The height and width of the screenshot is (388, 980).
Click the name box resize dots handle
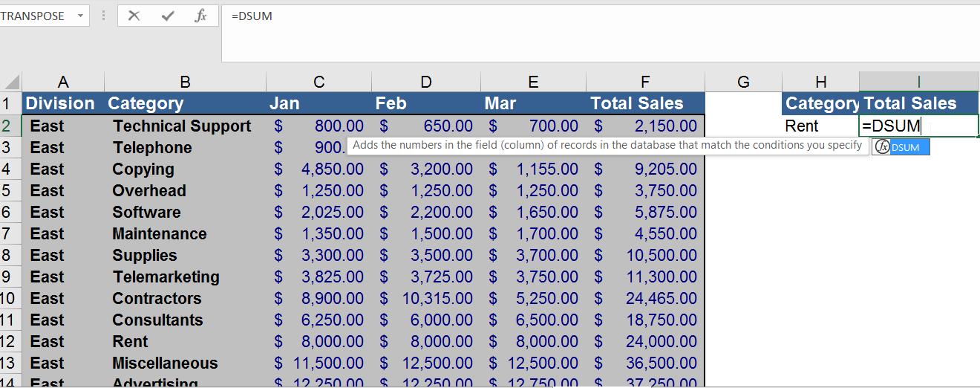[103, 16]
